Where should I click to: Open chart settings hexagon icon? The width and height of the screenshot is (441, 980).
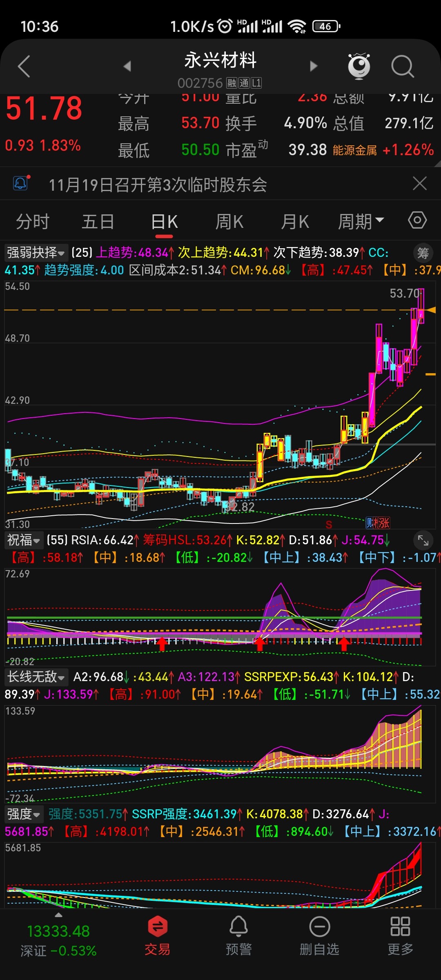point(417,220)
